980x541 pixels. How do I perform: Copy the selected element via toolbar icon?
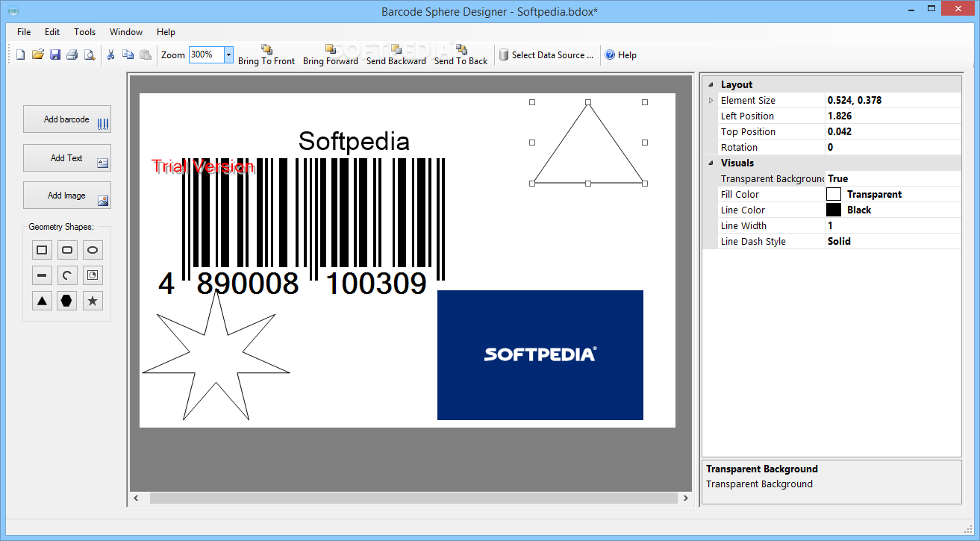128,54
